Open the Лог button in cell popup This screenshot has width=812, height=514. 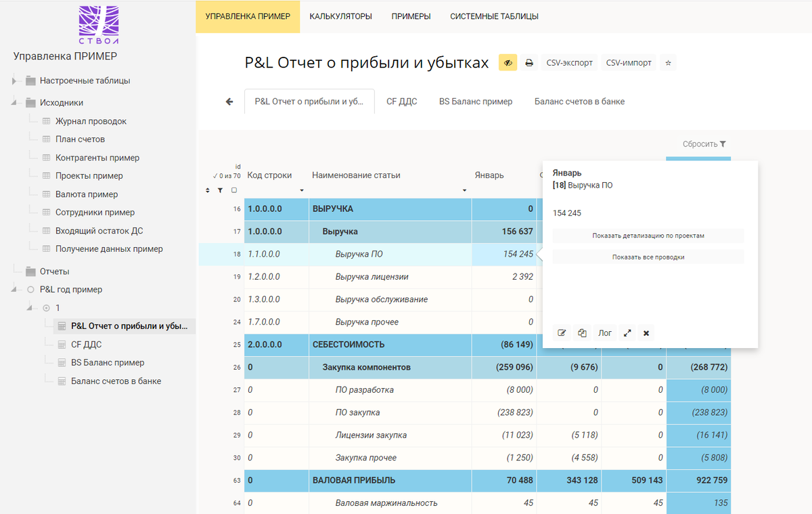tap(604, 333)
